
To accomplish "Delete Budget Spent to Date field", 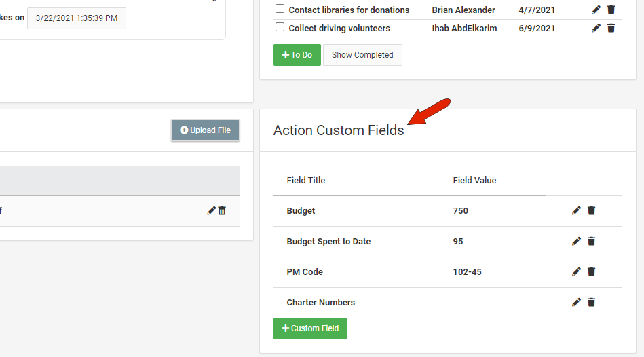I will (x=591, y=242).
